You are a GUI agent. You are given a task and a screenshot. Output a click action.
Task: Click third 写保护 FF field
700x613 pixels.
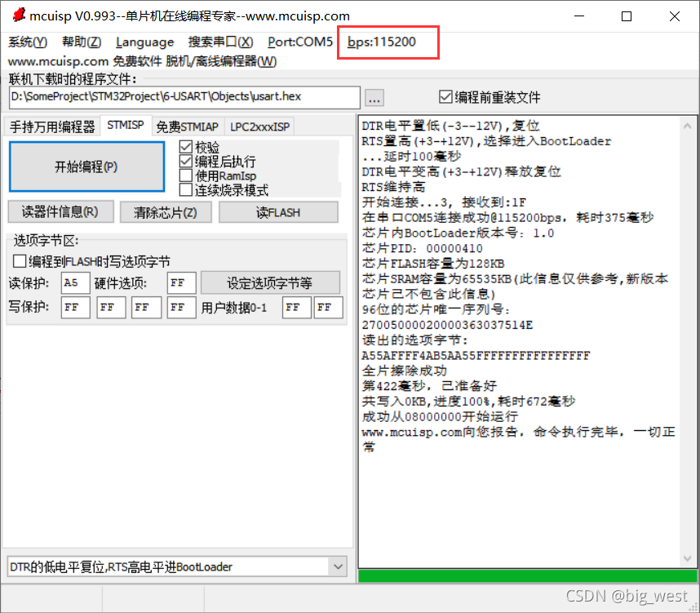coord(146,308)
